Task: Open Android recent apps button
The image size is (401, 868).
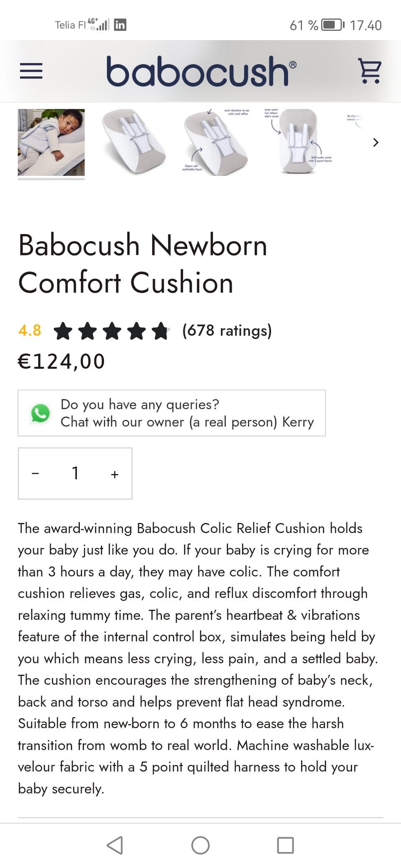Action: (x=285, y=845)
